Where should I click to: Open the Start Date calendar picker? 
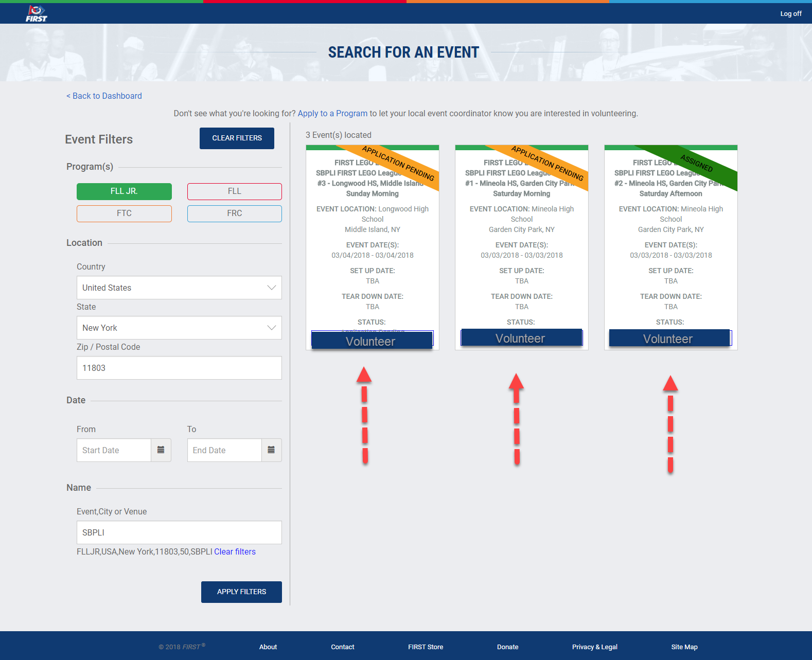point(161,450)
